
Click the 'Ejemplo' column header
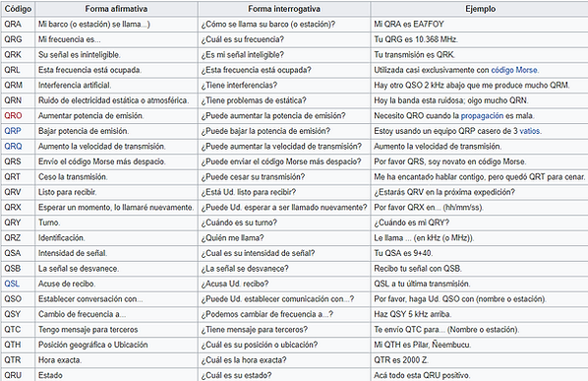pos(480,9)
